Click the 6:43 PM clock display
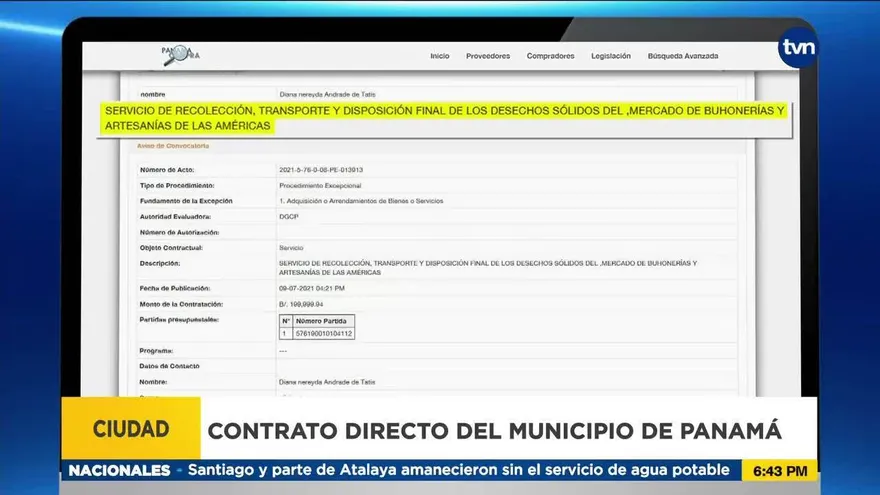880x495 pixels. 780,471
